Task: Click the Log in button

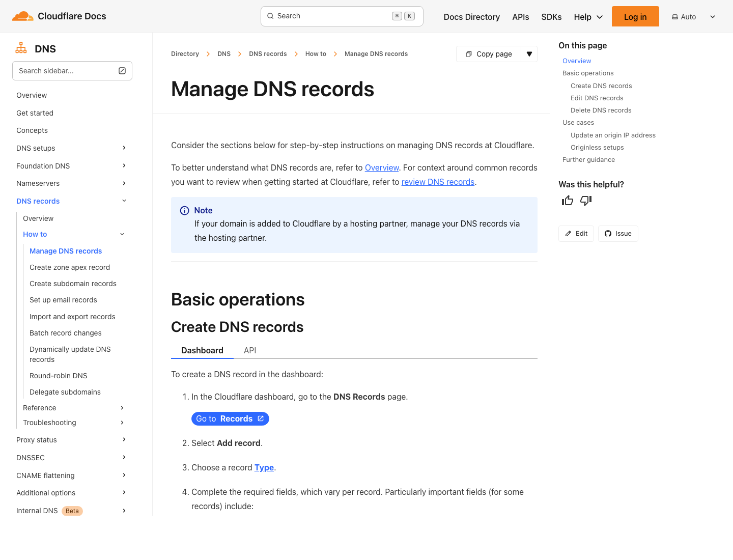Action: click(635, 16)
